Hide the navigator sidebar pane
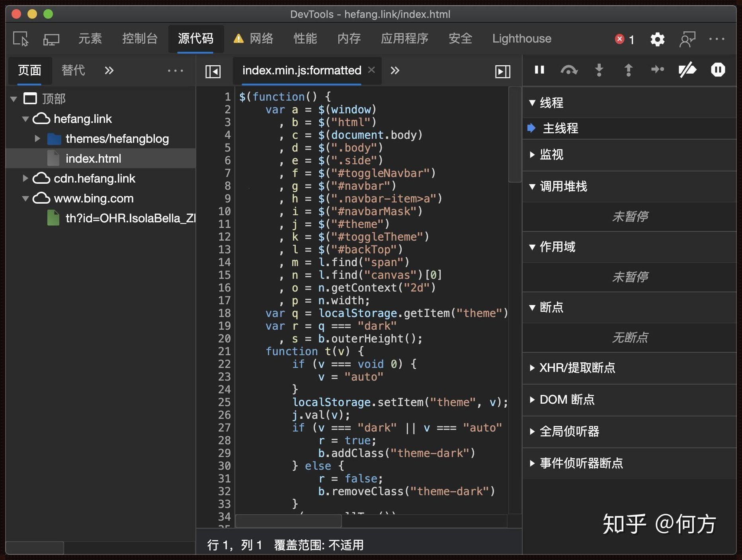The width and height of the screenshot is (742, 560). tap(213, 71)
